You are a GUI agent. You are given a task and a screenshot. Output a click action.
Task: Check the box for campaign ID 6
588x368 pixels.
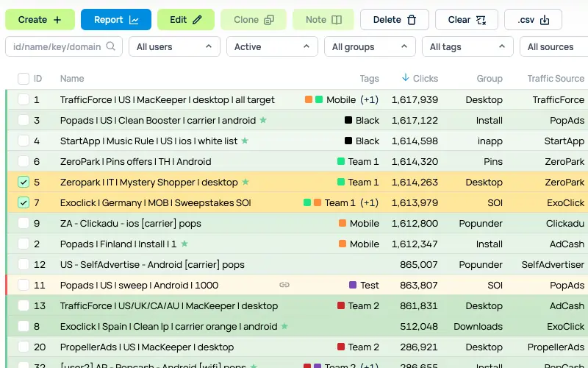coord(24,161)
